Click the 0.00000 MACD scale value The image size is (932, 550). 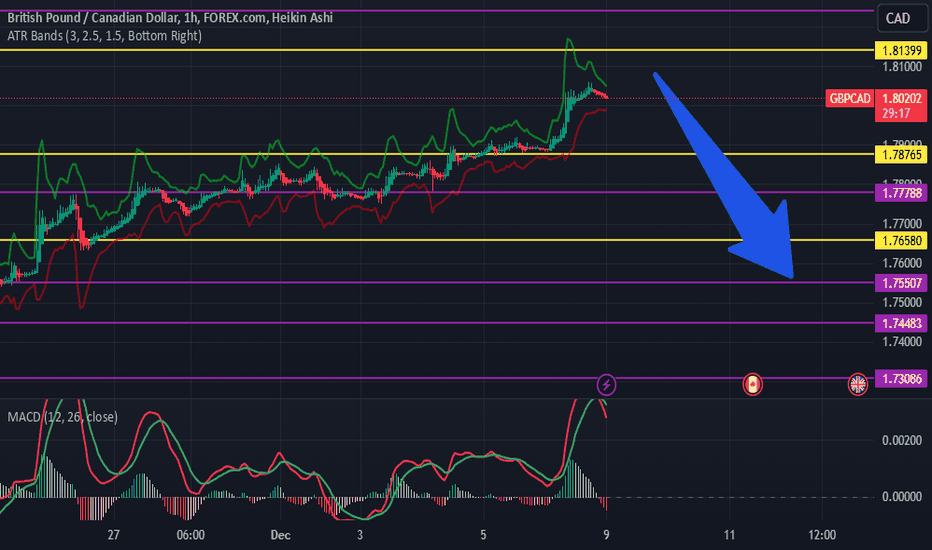(902, 496)
